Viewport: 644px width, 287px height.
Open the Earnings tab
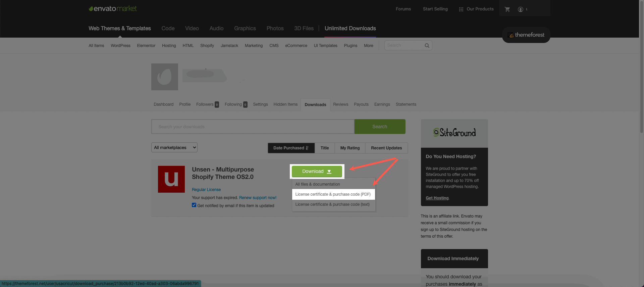pyautogui.click(x=382, y=104)
